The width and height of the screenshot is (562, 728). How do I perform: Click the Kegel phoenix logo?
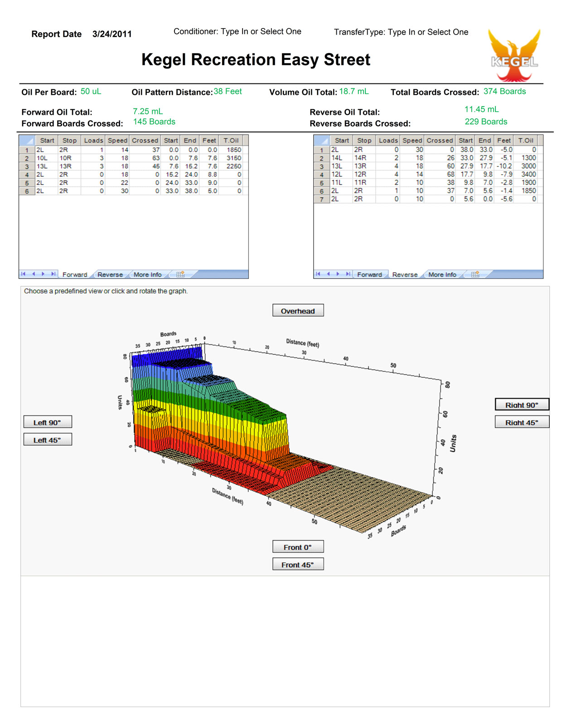514,55
